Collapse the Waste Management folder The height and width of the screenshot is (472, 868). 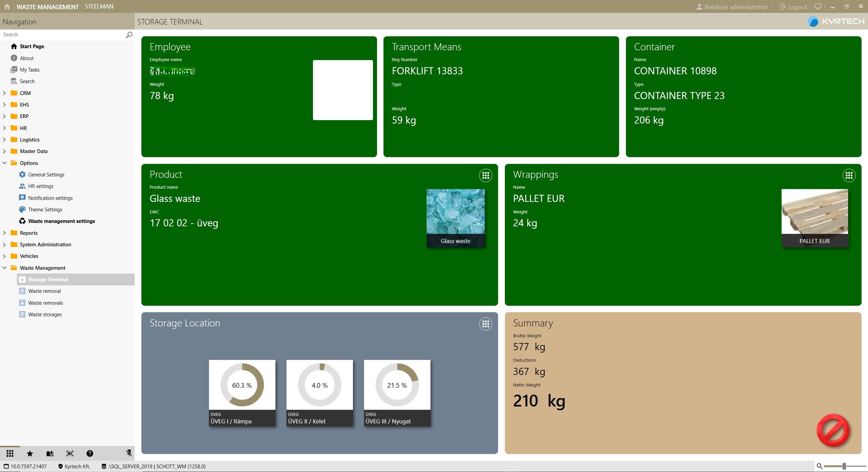click(x=4, y=268)
